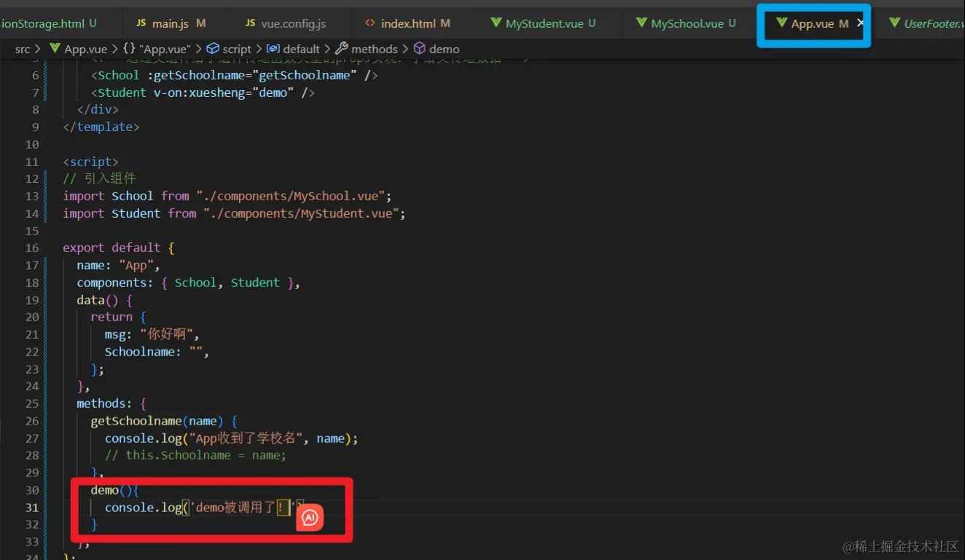
Task: Select the App.vue tab
Action: (x=812, y=23)
